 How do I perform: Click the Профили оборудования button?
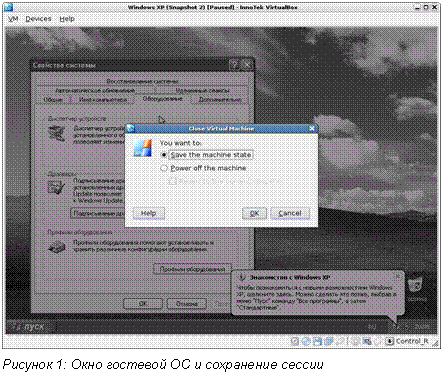pos(192,269)
